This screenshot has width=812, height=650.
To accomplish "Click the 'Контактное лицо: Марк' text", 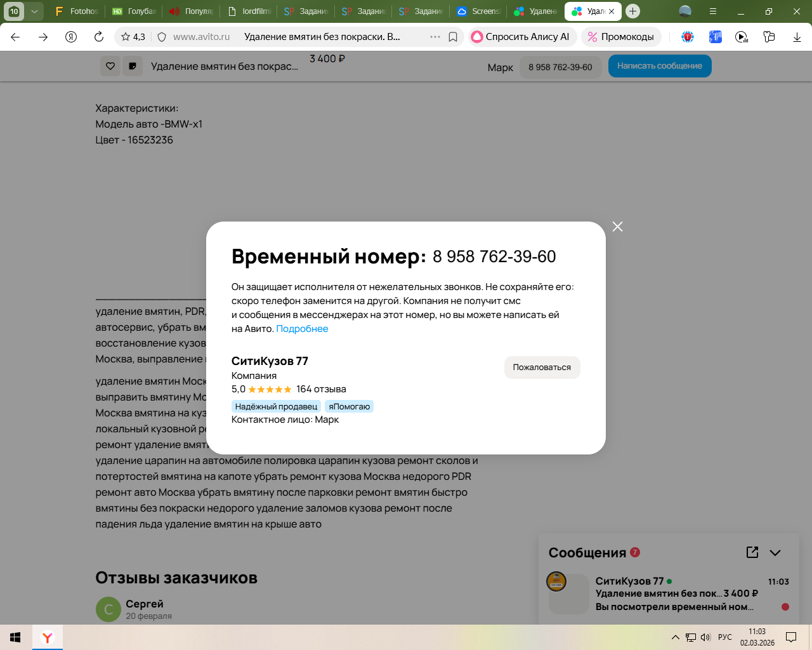I will [285, 420].
